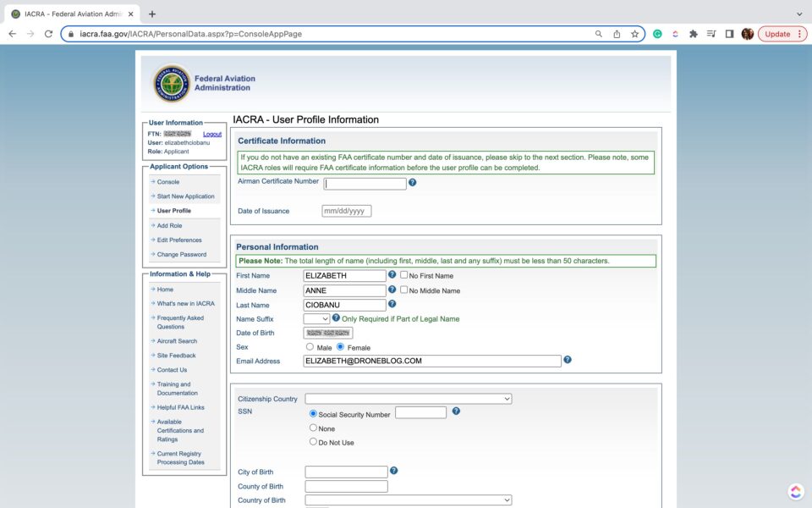Open Current Registry Processing Dates link
The width and height of the screenshot is (812, 508).
181,458
